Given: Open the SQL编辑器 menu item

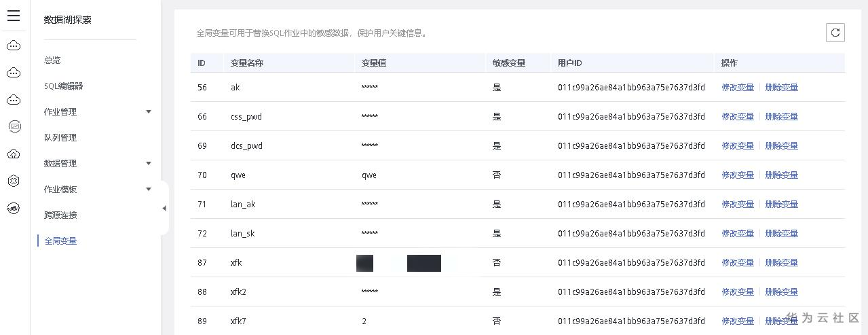Looking at the screenshot, I should (64, 86).
